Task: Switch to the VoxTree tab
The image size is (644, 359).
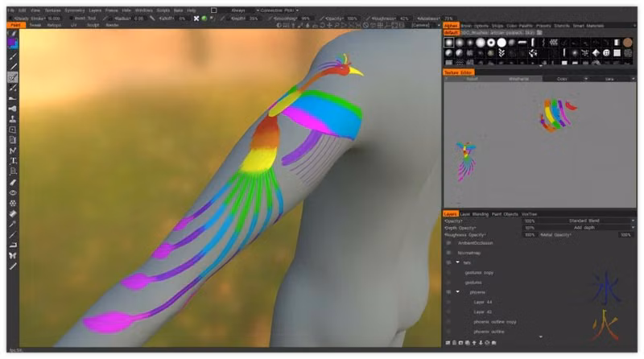Action: (x=529, y=214)
